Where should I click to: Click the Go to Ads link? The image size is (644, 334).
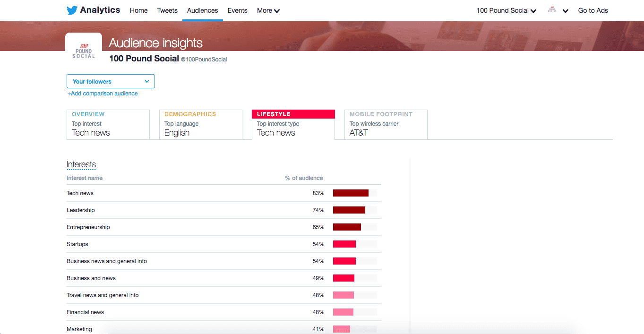coord(593,10)
